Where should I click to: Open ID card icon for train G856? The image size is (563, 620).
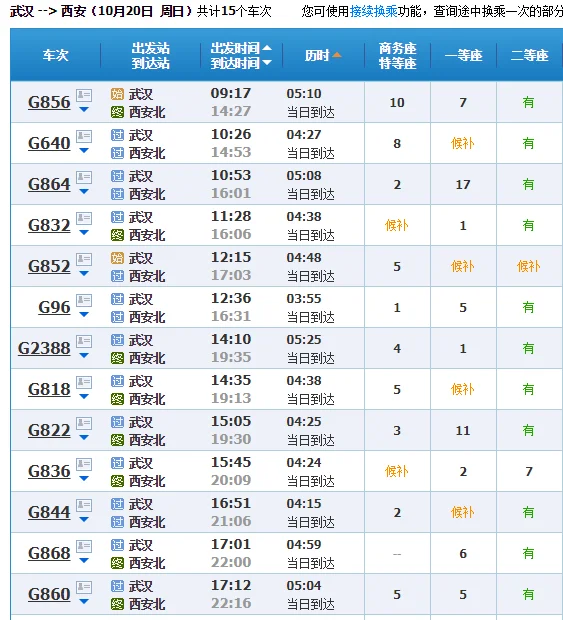(x=84, y=95)
